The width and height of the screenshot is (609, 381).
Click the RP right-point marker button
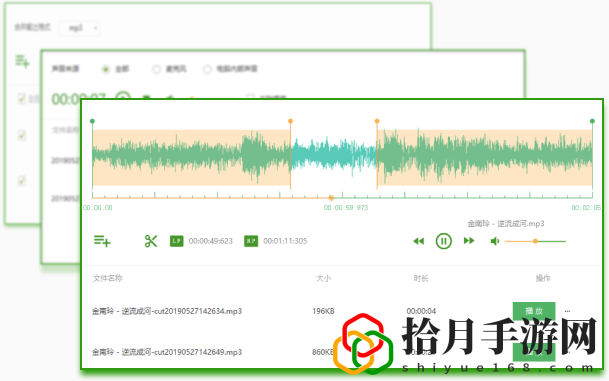[x=251, y=241]
